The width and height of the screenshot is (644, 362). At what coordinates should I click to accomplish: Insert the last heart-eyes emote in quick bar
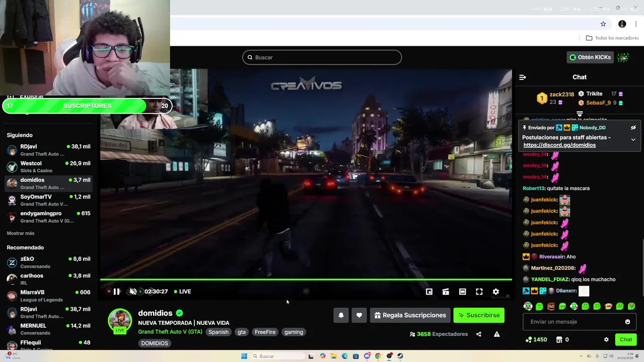tap(631, 306)
